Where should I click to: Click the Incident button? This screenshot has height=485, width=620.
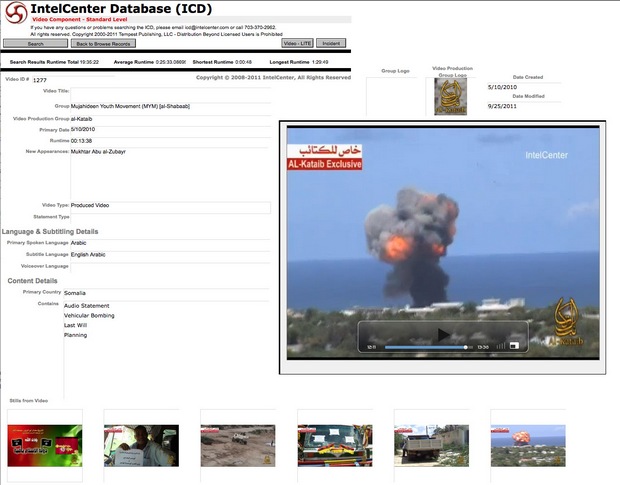(x=333, y=44)
